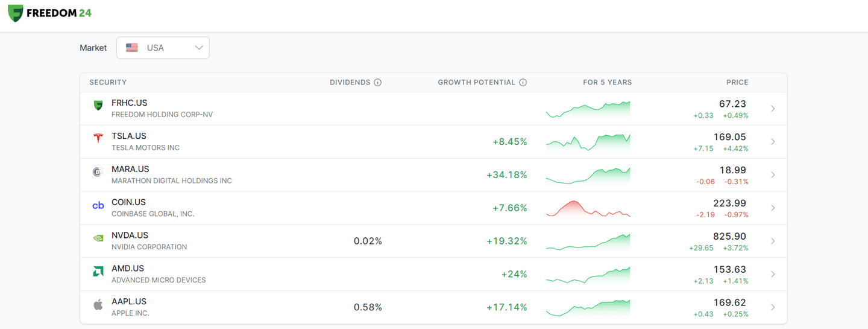
Task: Click the Apple price 169.62
Action: tap(730, 302)
